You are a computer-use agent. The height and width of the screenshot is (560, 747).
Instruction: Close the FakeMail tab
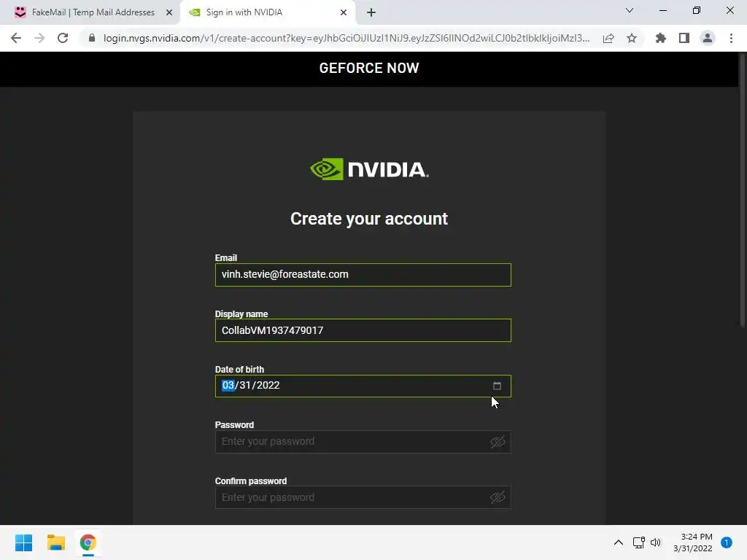tap(169, 12)
